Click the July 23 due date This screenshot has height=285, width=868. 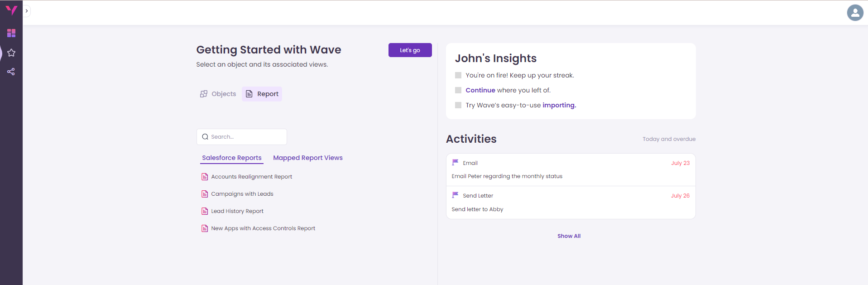[680, 163]
